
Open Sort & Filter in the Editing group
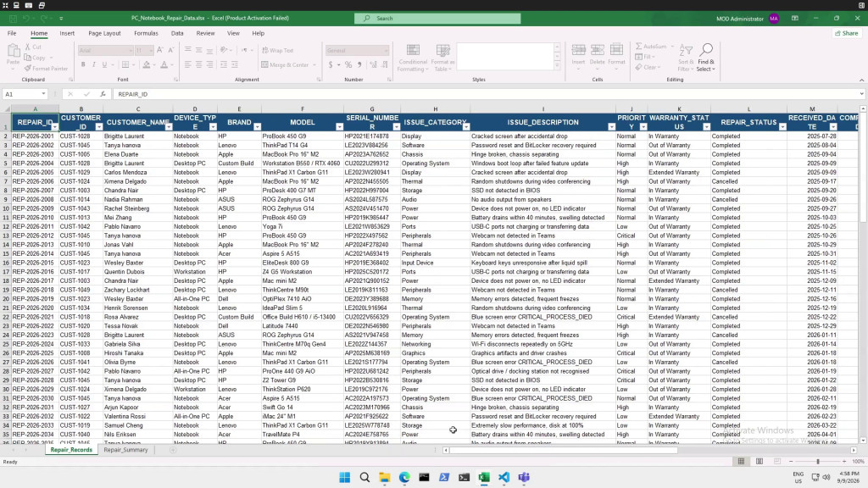(x=686, y=58)
